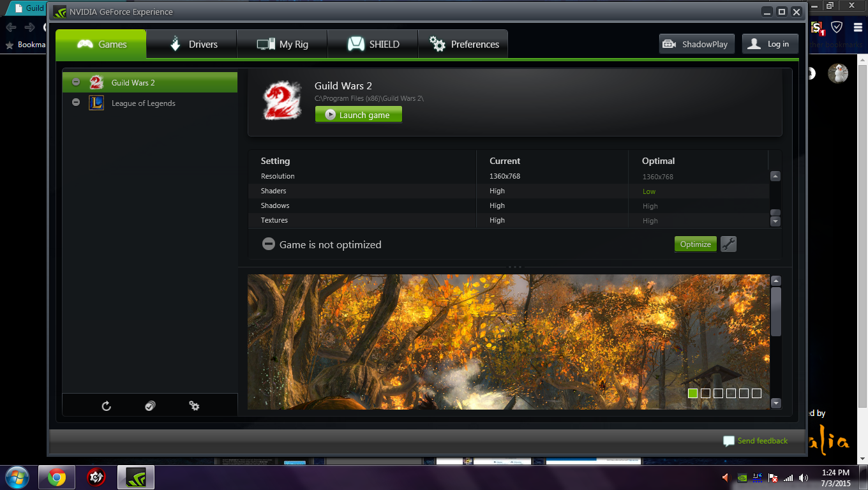Viewport: 868px width, 490px height.
Task: Click the orange speaker tray icon
Action: point(726,477)
